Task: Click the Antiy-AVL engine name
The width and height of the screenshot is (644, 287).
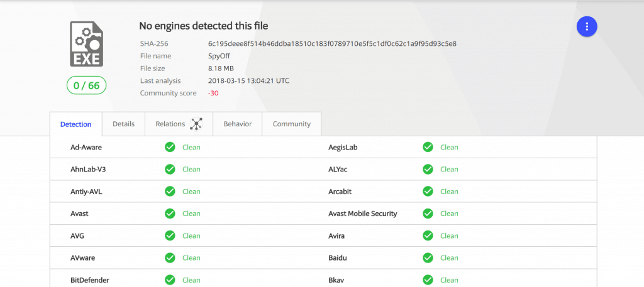Action: coord(86,192)
